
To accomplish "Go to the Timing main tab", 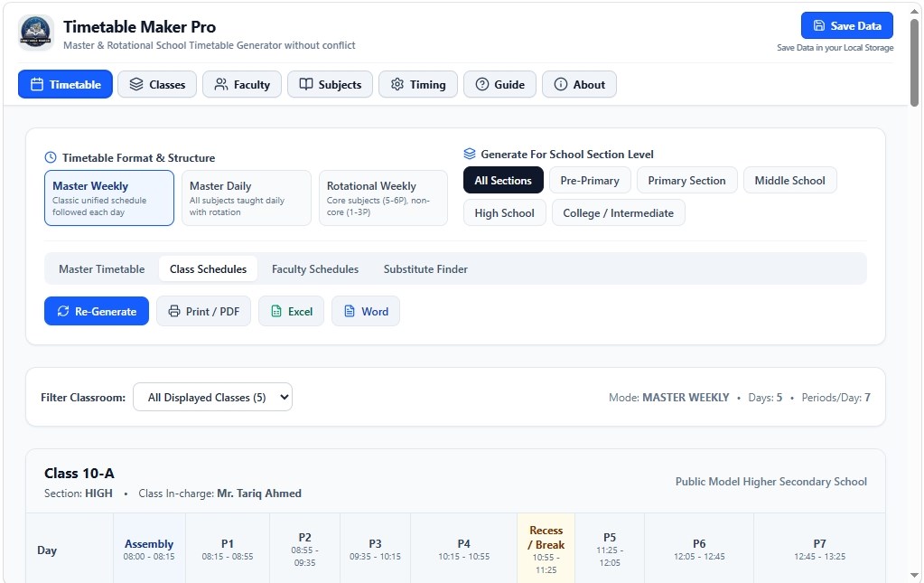I will pos(418,84).
